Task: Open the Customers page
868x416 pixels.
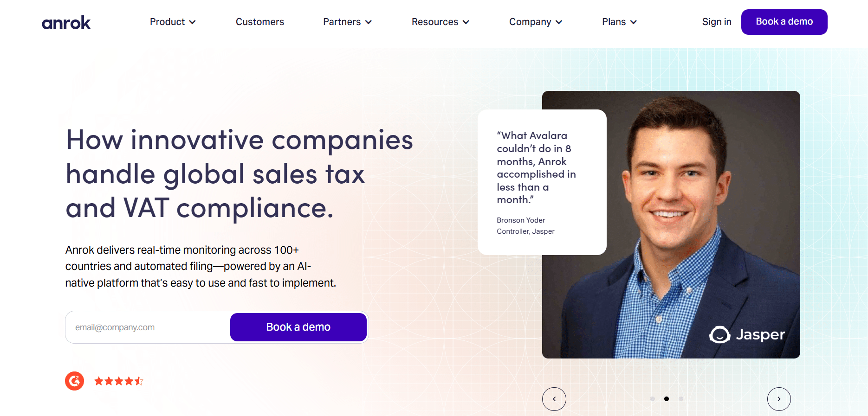Action: 260,22
